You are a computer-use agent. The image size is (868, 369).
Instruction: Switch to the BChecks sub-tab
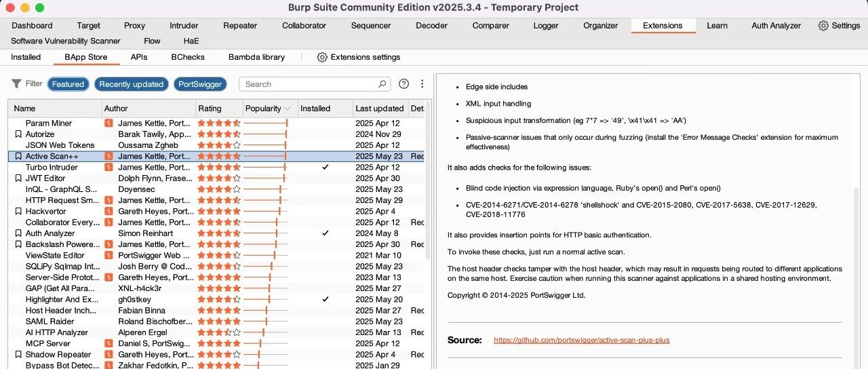(x=188, y=57)
